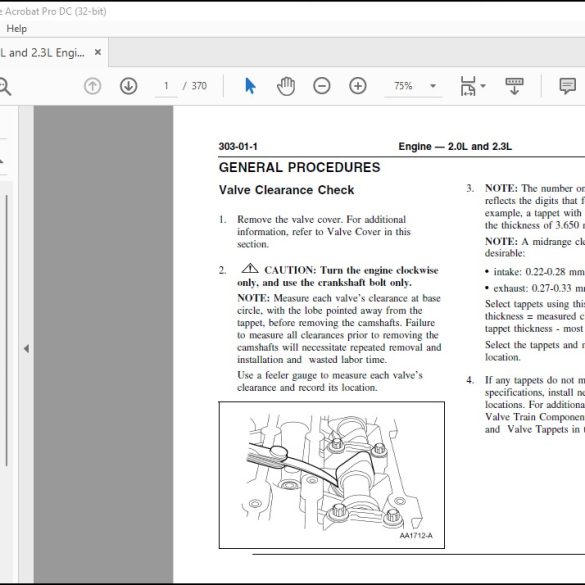Image resolution: width=585 pixels, height=585 pixels.
Task: Click the Find text magnifier icon
Action: (x=4, y=86)
